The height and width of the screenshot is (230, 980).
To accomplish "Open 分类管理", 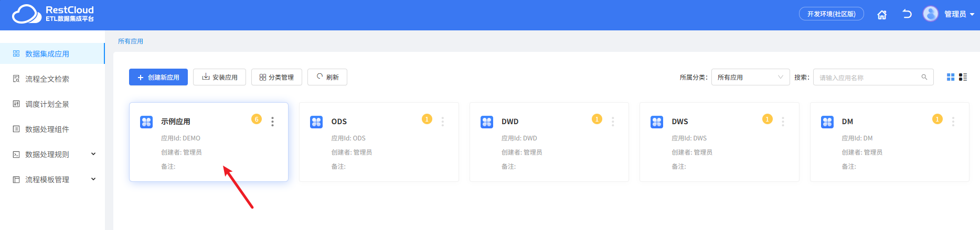I will click(x=276, y=77).
